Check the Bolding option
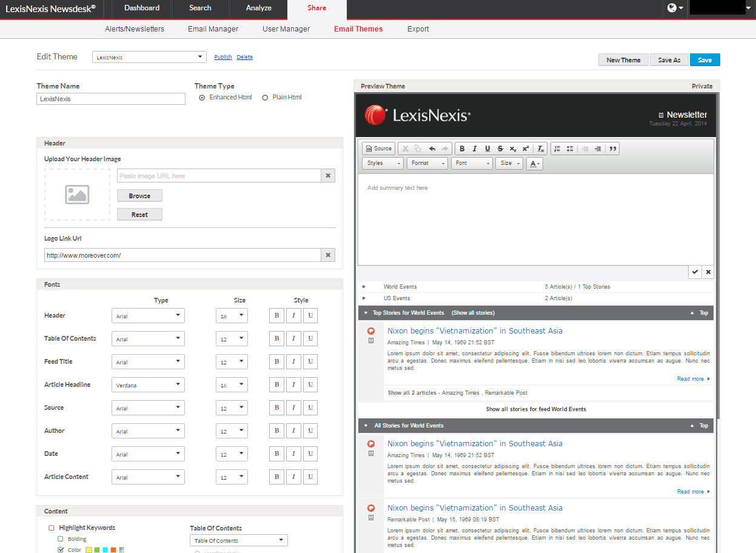The height and width of the screenshot is (553, 756). 60,538
